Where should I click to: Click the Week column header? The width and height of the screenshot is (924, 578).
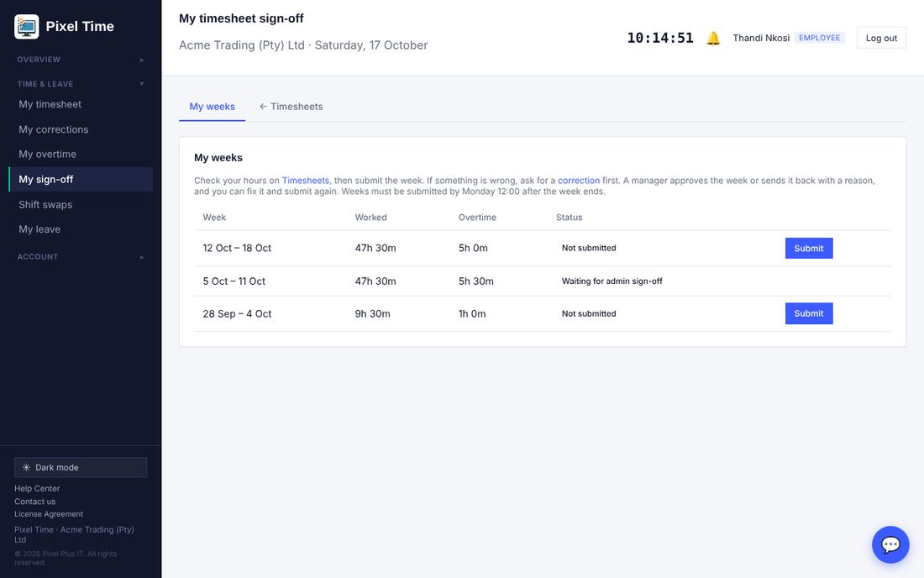[x=214, y=218]
